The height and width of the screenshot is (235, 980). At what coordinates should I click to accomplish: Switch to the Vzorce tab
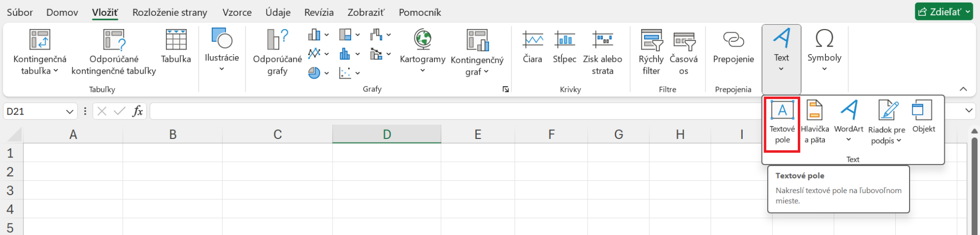[237, 12]
